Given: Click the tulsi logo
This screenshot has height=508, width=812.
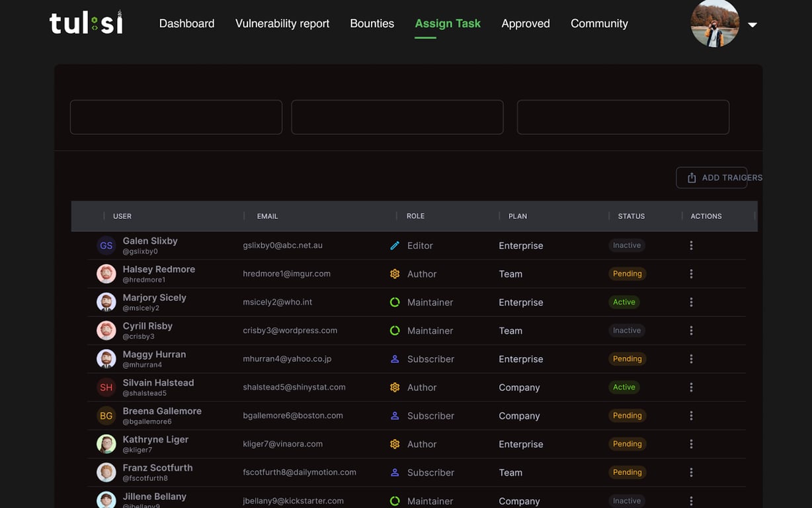Looking at the screenshot, I should click(86, 23).
